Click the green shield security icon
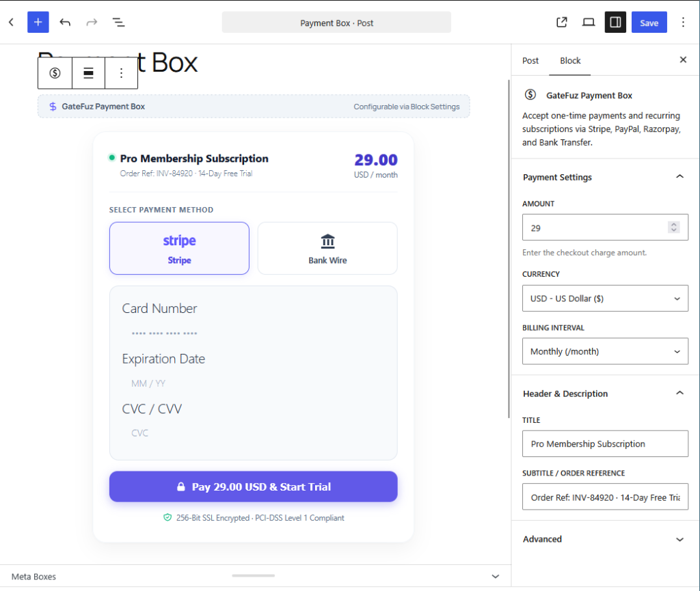The height and width of the screenshot is (591, 700). click(x=167, y=517)
